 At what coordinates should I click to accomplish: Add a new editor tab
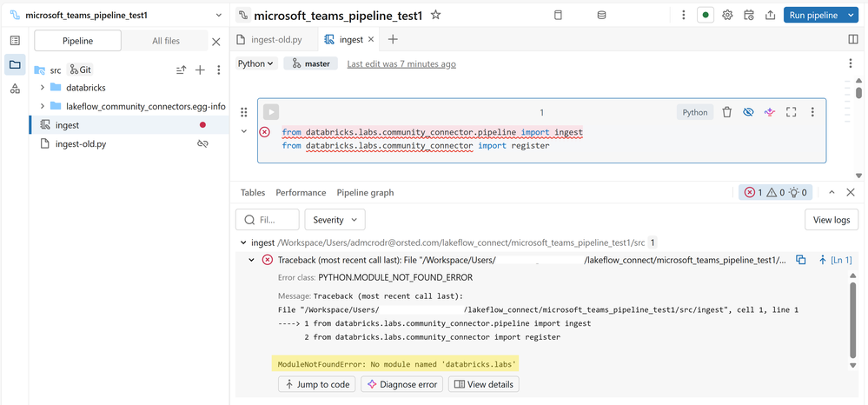click(393, 39)
